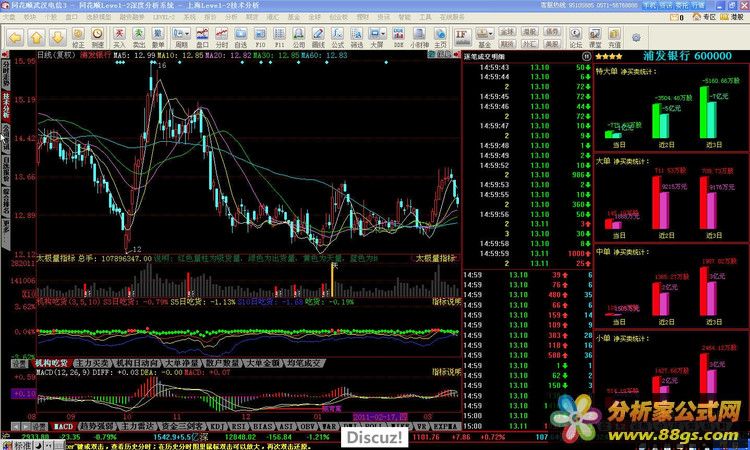Switch to the RSI indicator tab
The image size is (750, 450).
pos(239,426)
